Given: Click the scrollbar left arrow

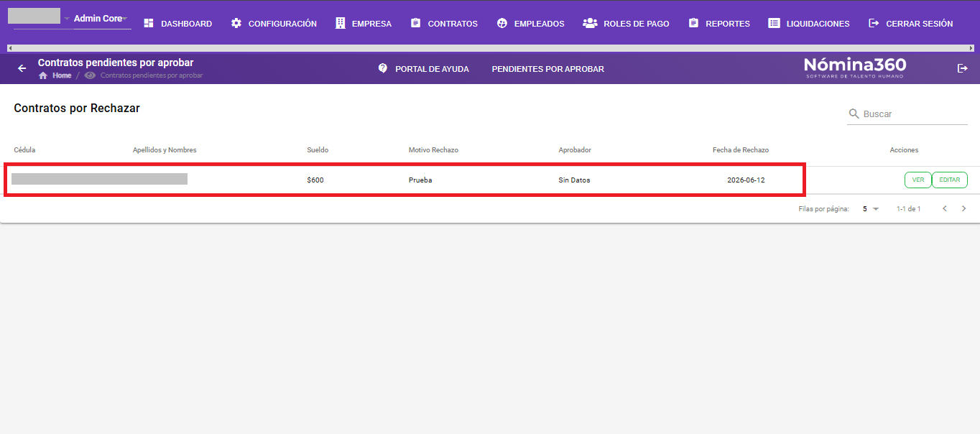Looking at the screenshot, I should (9, 48).
